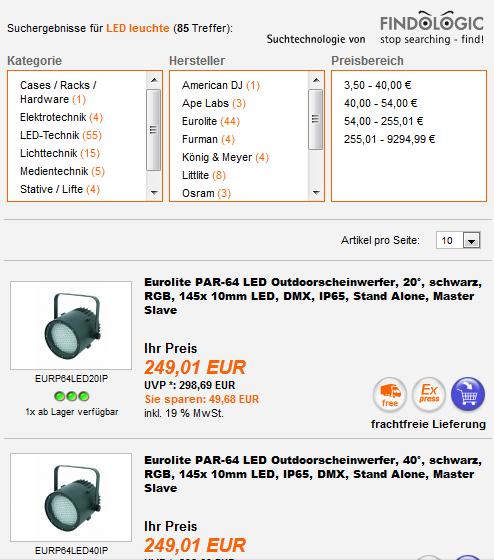Open the Findologic logo link
Image resolution: width=494 pixels, height=560 pixels.
click(x=432, y=28)
